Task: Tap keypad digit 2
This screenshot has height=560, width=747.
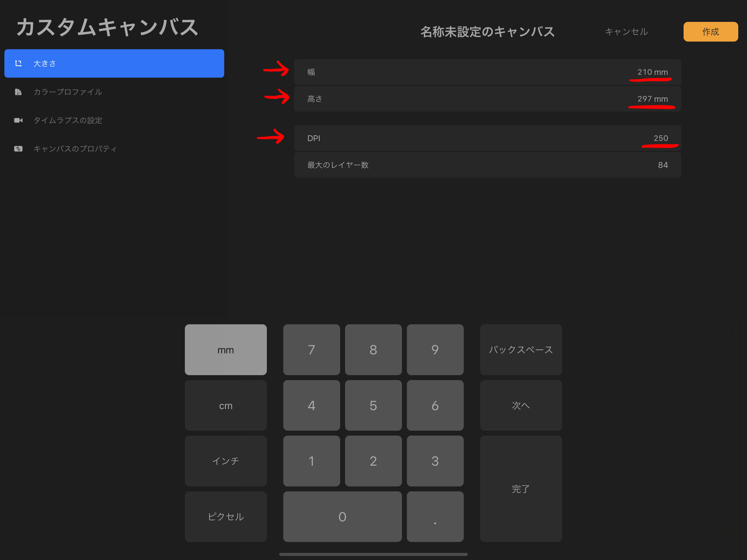Action: [x=373, y=461]
